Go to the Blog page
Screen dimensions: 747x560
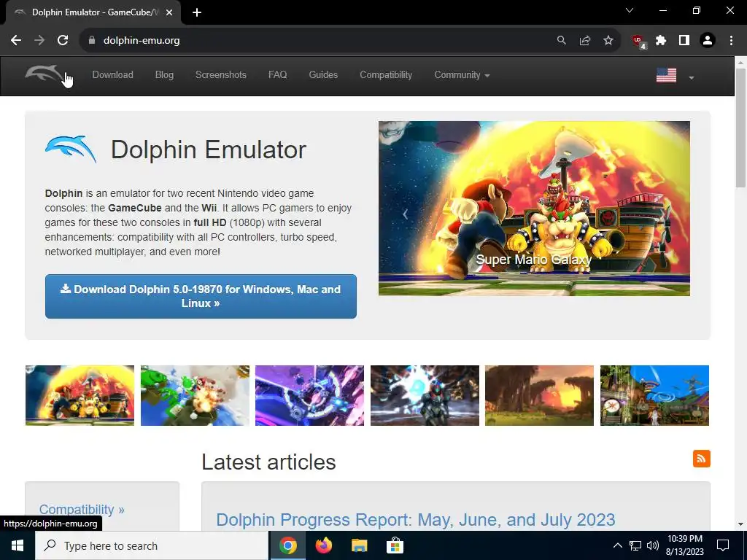[164, 75]
